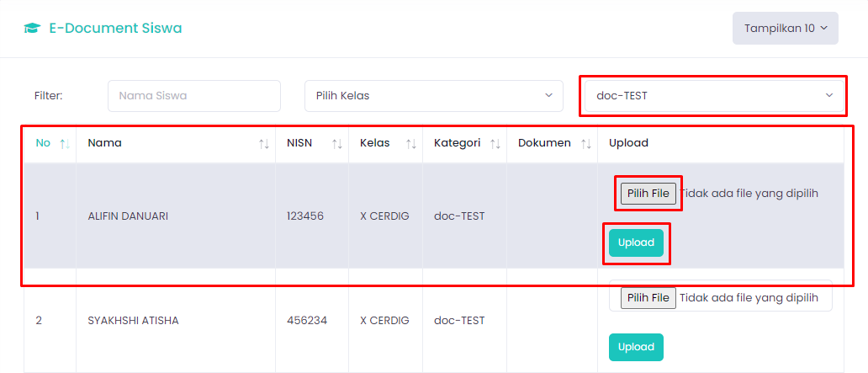Upload document for ALIFIN DANUARI
Viewport: 868px width, 373px height.
636,242
